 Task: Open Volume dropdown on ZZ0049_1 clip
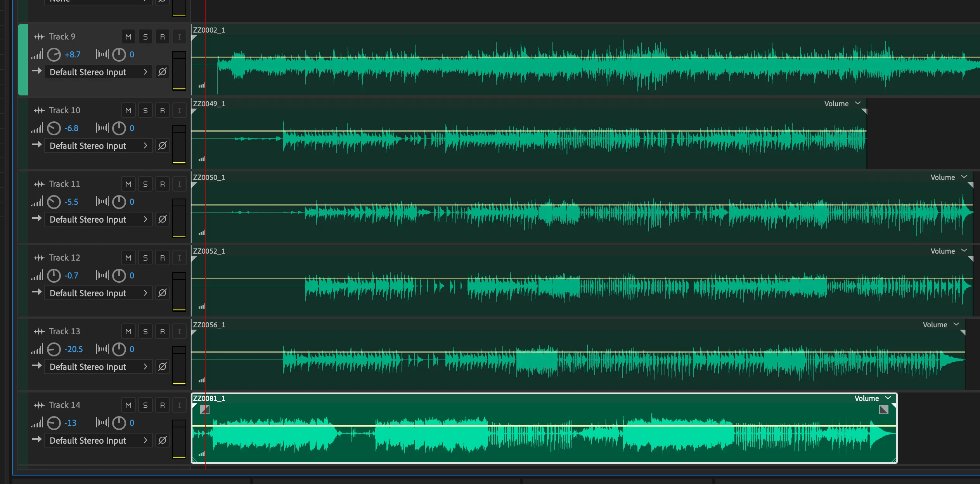tap(858, 104)
